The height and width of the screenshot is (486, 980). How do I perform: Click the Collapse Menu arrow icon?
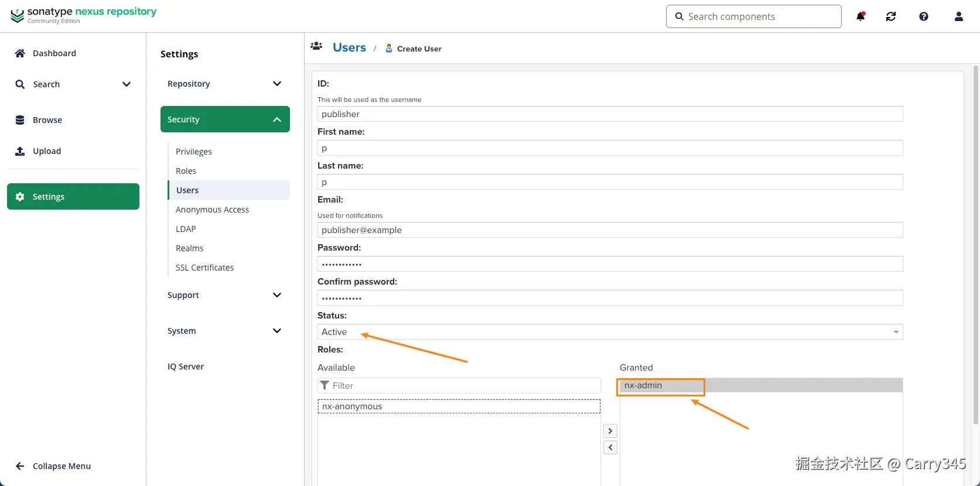[x=20, y=466]
